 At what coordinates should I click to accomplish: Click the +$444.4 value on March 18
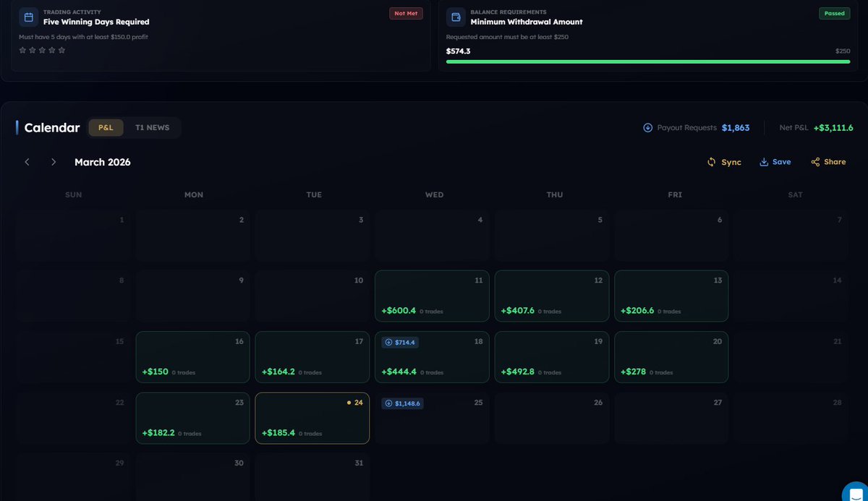pyautogui.click(x=399, y=372)
